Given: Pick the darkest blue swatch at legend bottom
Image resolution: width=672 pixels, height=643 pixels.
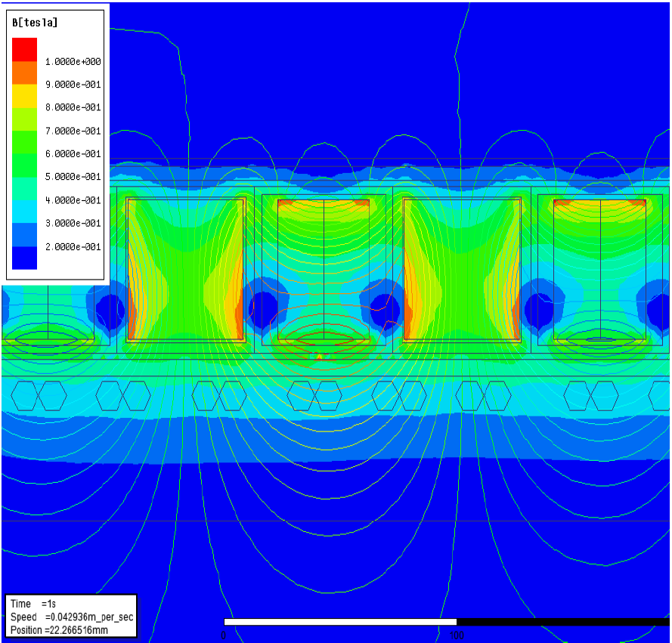Looking at the screenshot, I should pos(24,258).
